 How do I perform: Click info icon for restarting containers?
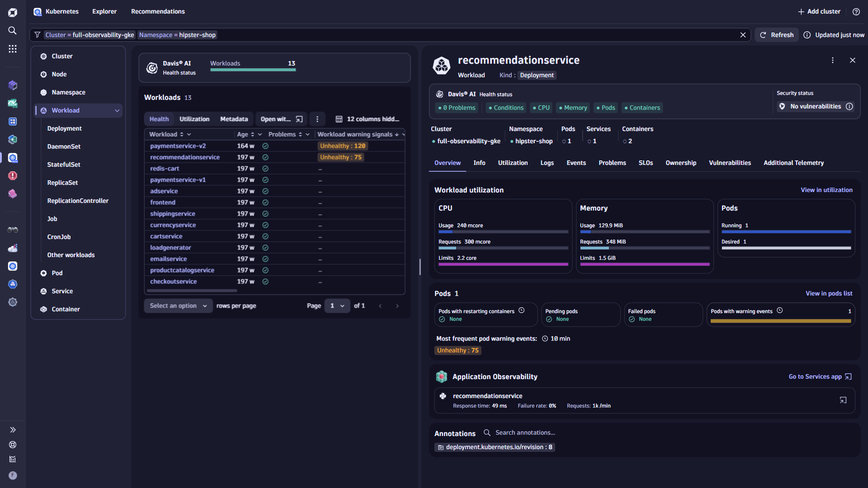point(522,310)
